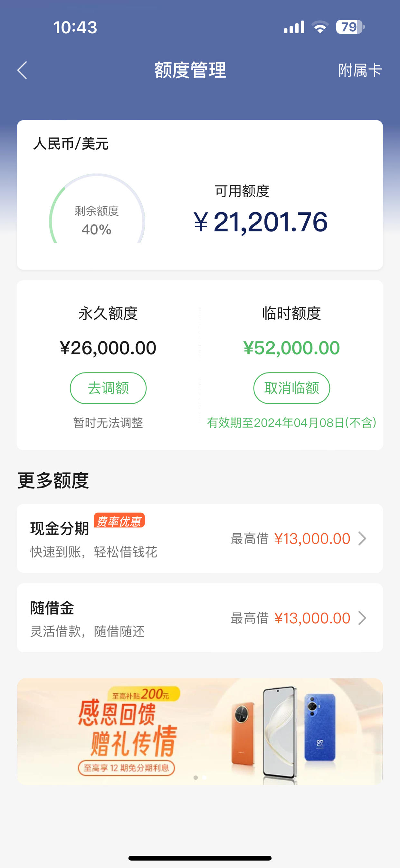Open the 随借金 flexible loan entry

pyautogui.click(x=200, y=618)
